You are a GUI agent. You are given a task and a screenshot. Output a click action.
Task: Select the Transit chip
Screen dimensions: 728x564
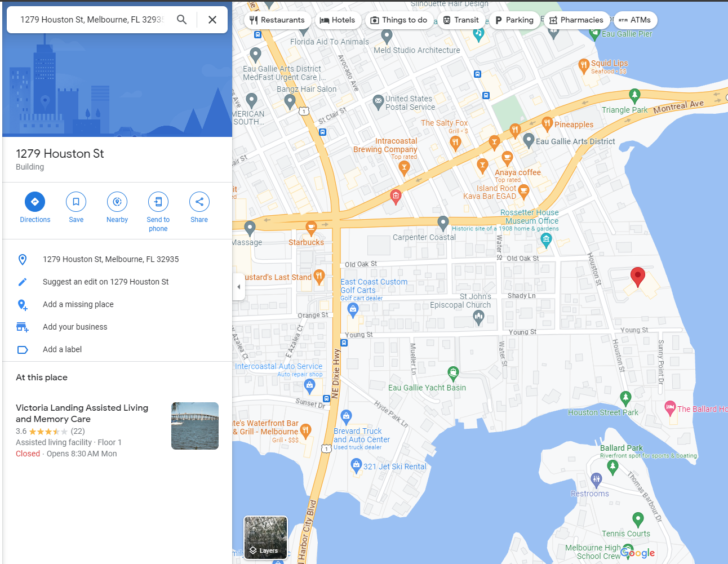(461, 20)
